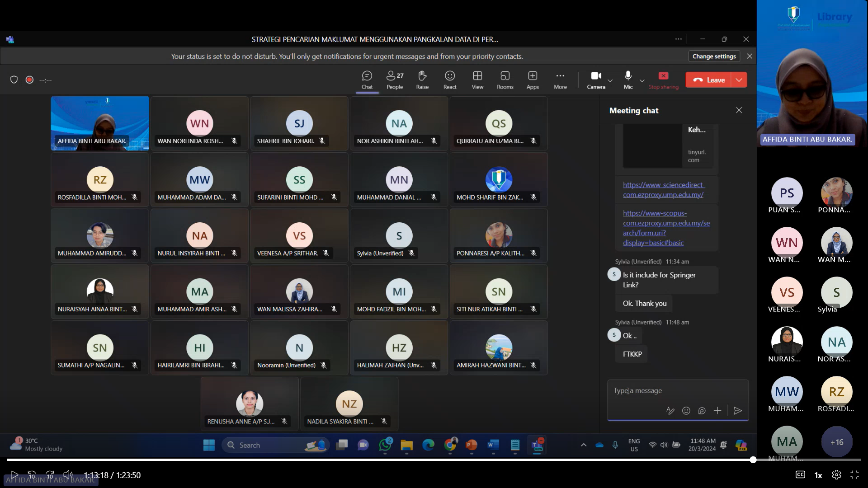This screenshot has width=868, height=488.
Task: Click the Change settings button
Action: pyautogui.click(x=714, y=56)
